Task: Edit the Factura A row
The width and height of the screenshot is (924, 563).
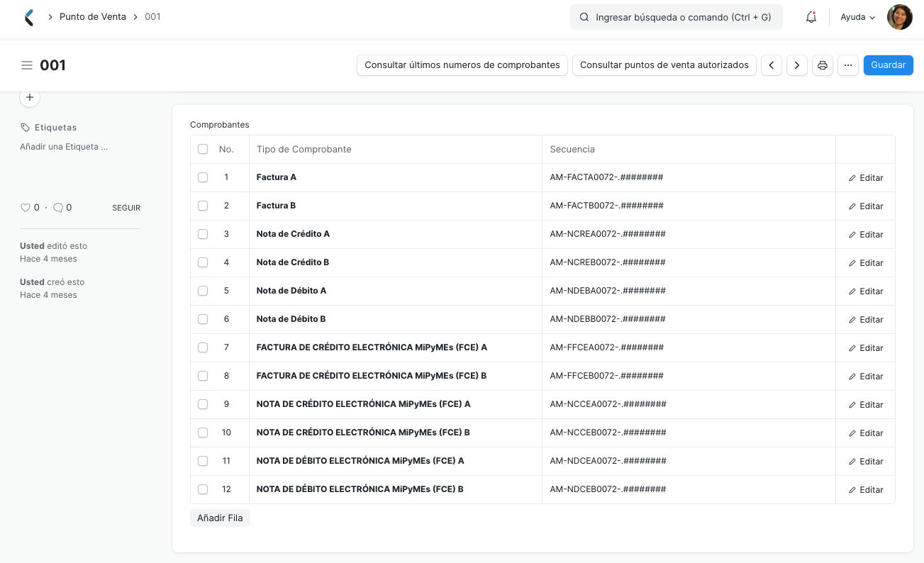Action: (x=866, y=178)
